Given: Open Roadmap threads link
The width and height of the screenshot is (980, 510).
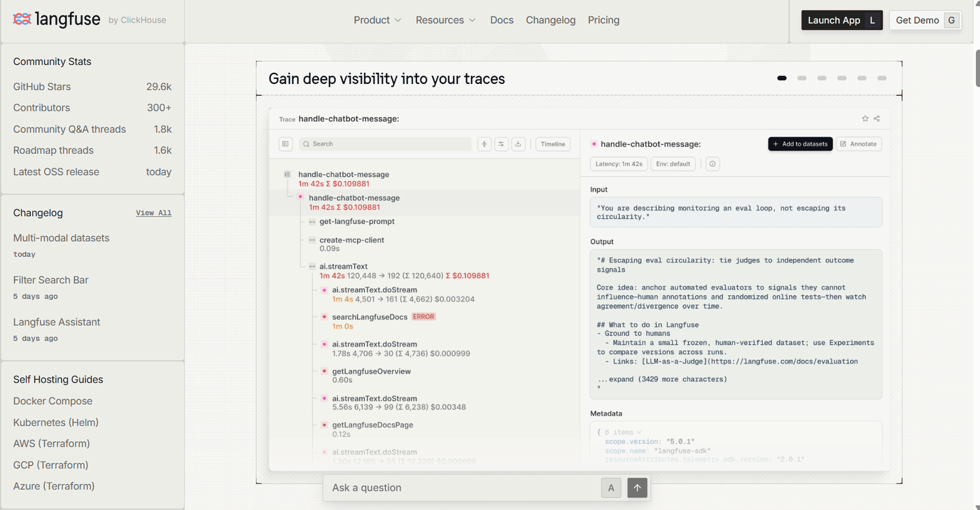Looking at the screenshot, I should 92,150.
